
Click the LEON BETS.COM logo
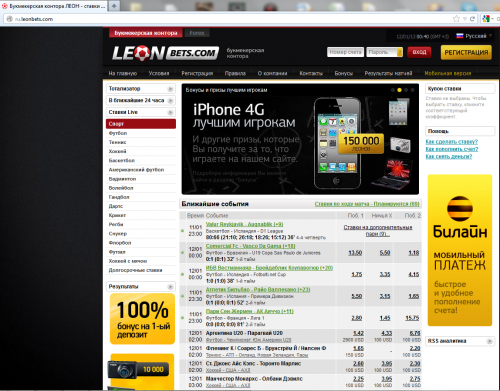coord(165,53)
